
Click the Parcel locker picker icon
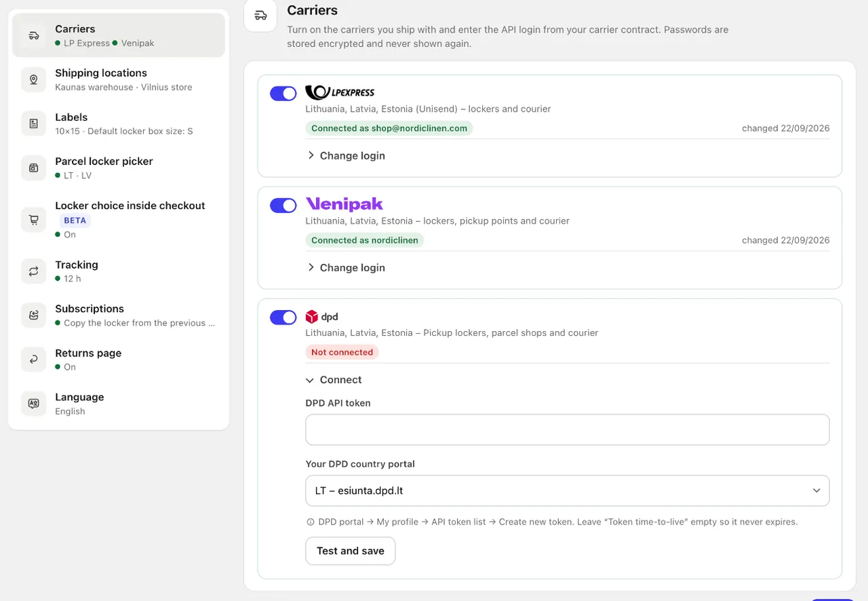coord(34,168)
